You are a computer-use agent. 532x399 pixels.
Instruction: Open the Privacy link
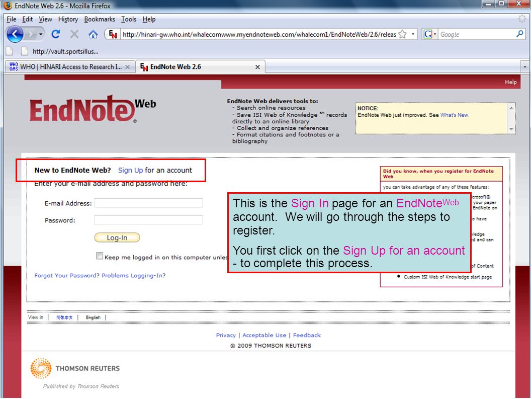226,336
